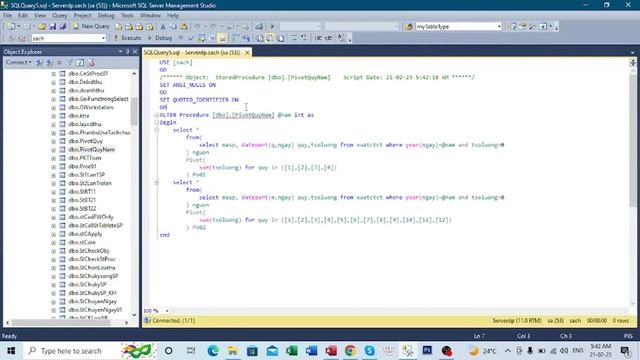Image resolution: width=640 pixels, height=360 pixels.
Task: Toggle Include Client Statistics
Action: (246, 38)
